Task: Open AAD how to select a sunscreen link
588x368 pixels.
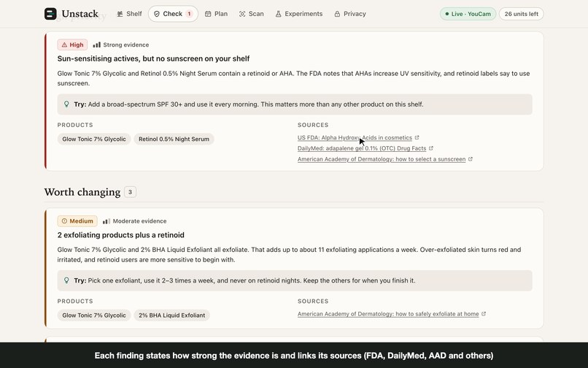Action: 382,159
